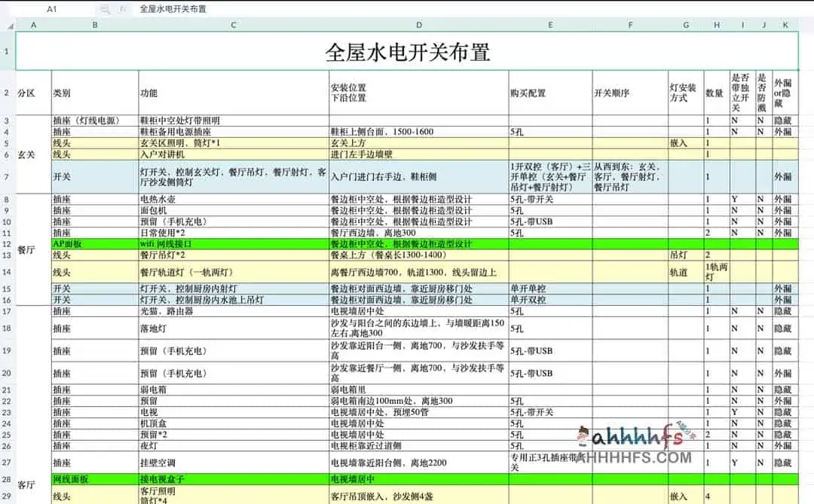814x504 pixels.
Task: Select column C header
Action: pos(234,26)
